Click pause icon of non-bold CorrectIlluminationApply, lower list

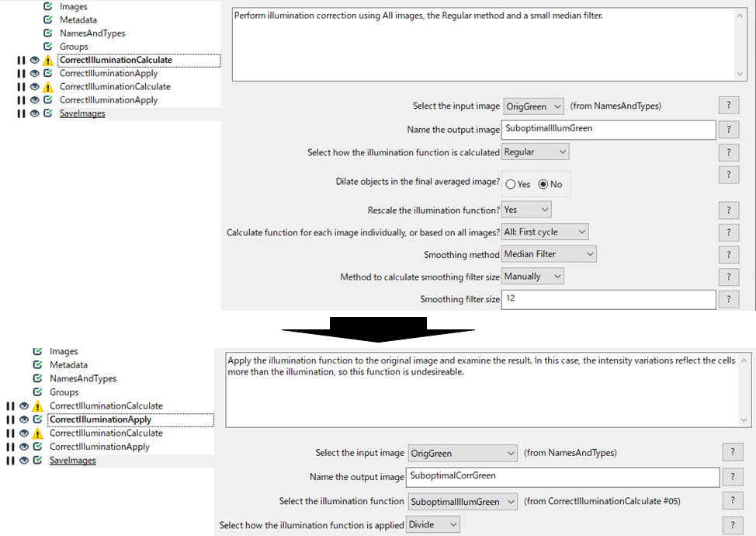[x=10, y=447]
